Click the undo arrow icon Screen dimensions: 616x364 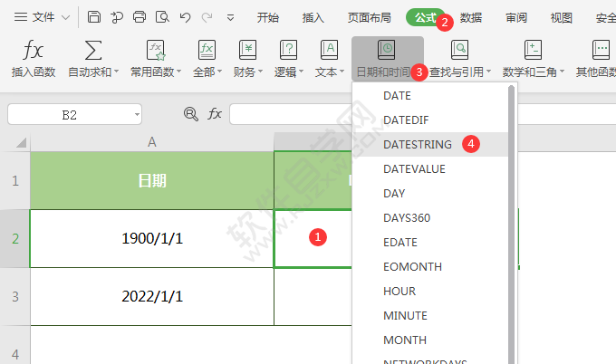click(x=185, y=17)
